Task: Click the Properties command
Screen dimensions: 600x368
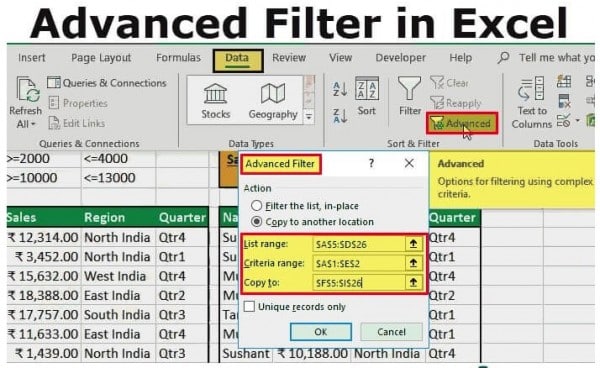Action: coord(78,103)
